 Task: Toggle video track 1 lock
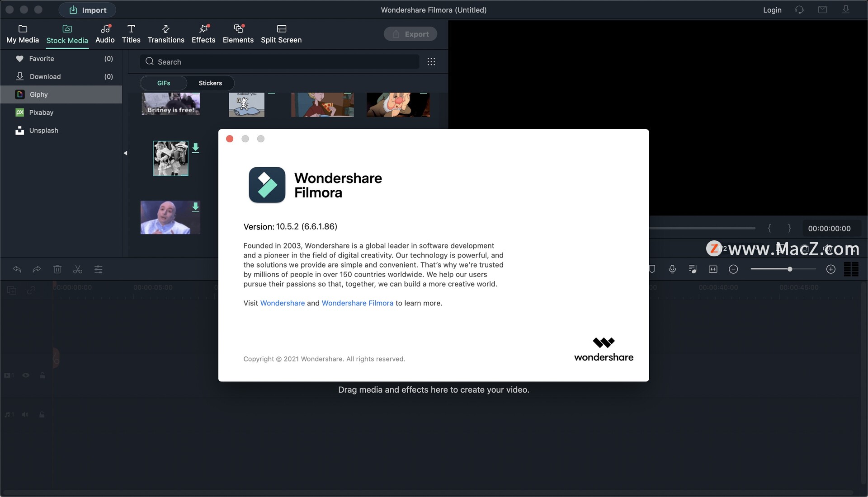[x=42, y=375]
